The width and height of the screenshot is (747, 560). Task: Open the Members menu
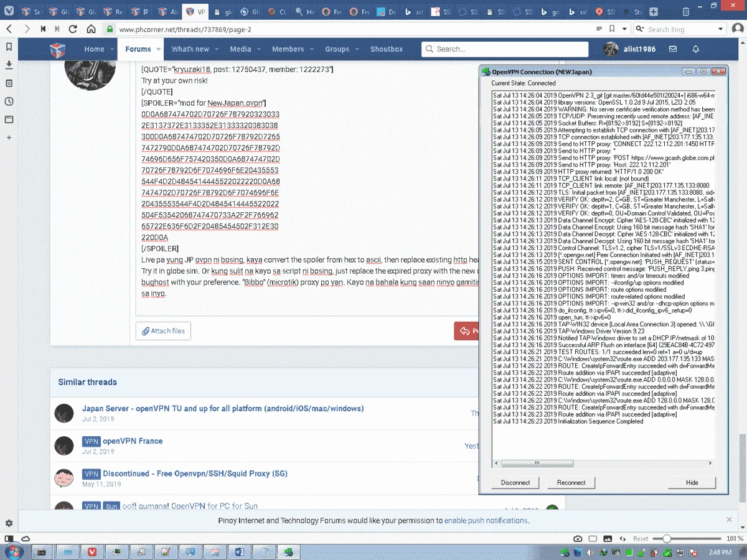click(288, 49)
